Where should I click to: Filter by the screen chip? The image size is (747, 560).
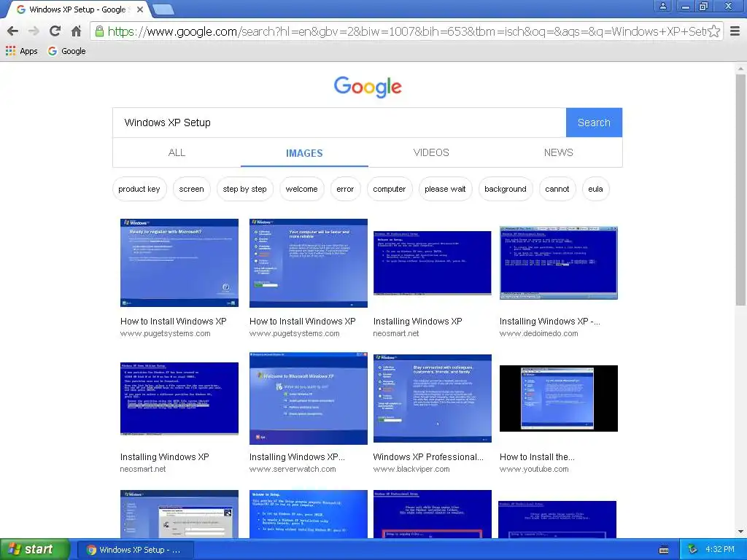click(192, 189)
